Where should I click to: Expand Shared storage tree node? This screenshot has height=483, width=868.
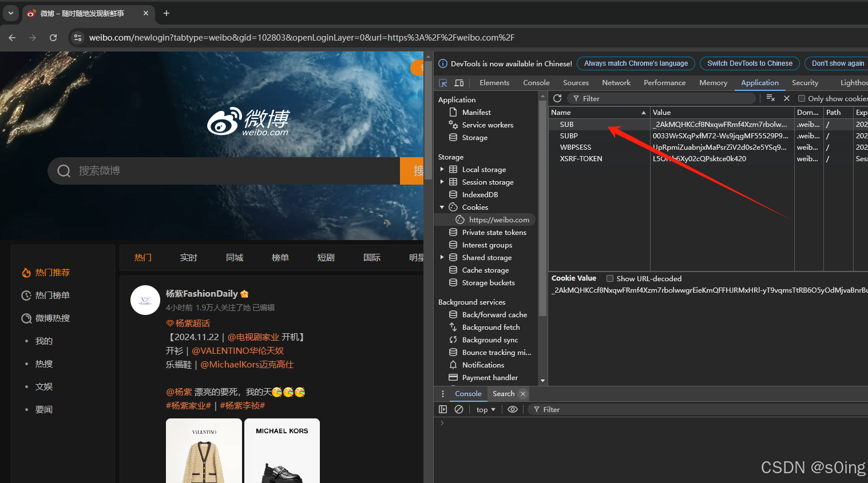click(442, 258)
